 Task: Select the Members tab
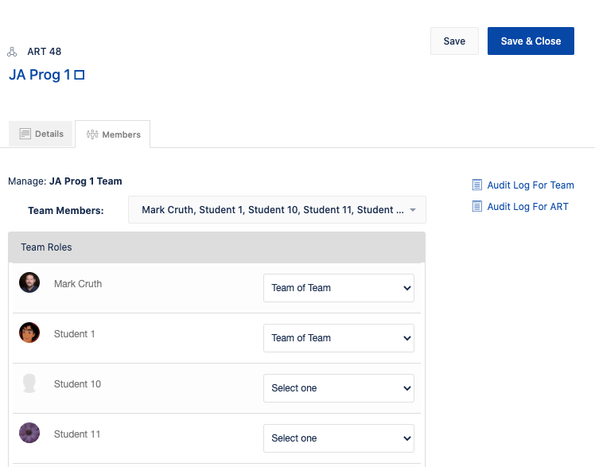(113, 134)
